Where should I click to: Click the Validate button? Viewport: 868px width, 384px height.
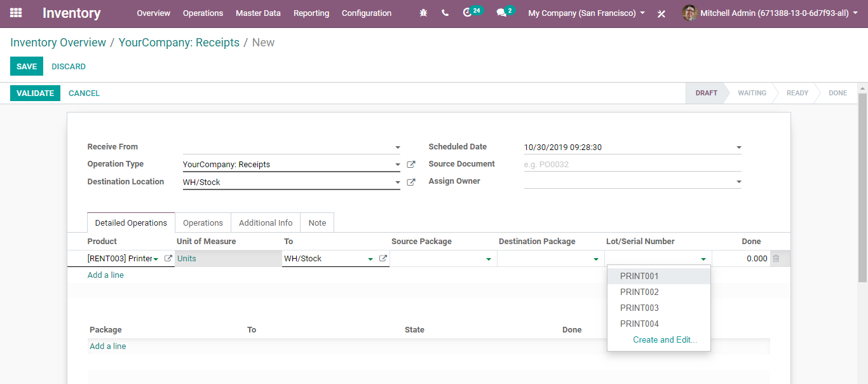click(x=35, y=93)
